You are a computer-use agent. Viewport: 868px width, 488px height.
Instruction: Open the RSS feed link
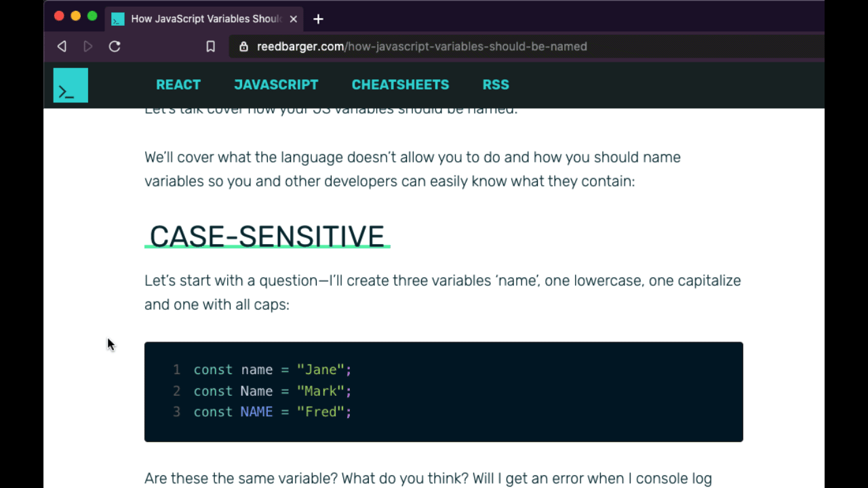click(496, 85)
